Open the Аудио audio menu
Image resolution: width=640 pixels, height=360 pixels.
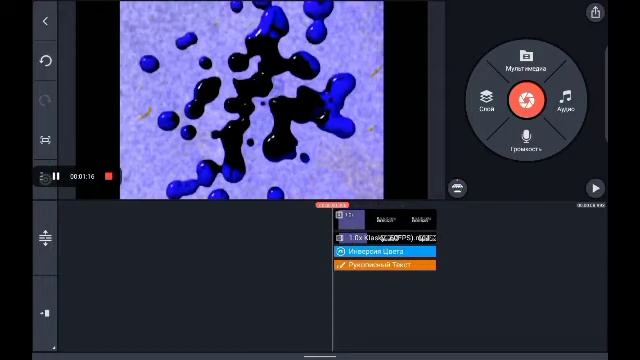pos(566,101)
